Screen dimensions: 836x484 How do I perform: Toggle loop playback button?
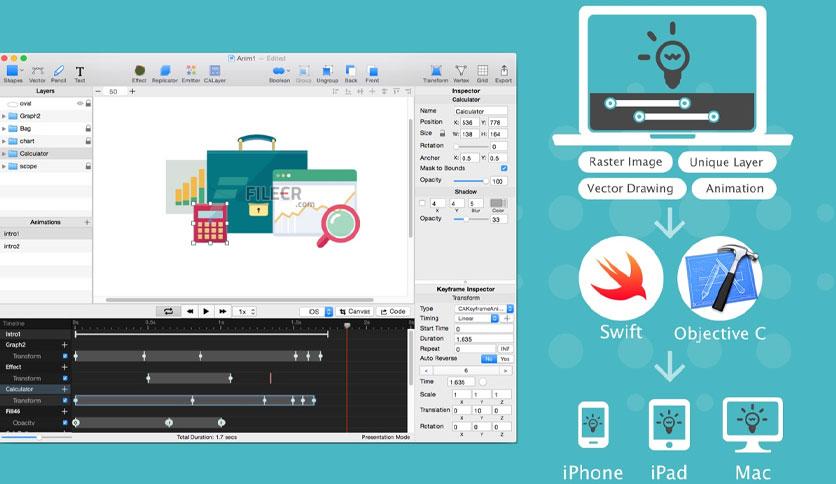(x=168, y=311)
